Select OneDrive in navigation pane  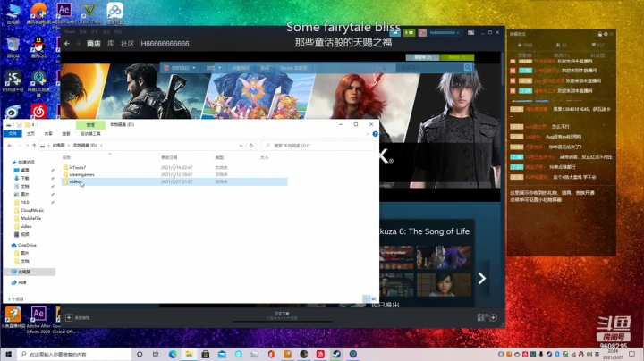pos(27,245)
